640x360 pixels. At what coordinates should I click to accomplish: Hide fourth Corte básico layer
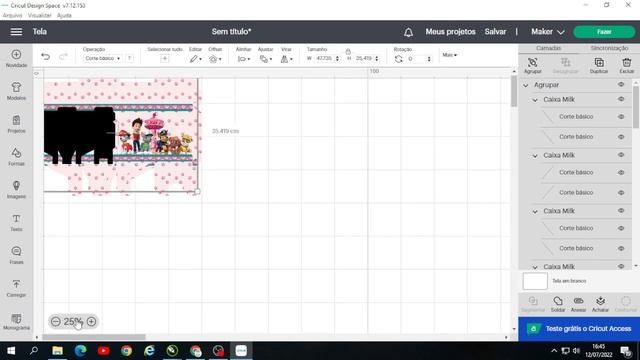click(x=621, y=193)
